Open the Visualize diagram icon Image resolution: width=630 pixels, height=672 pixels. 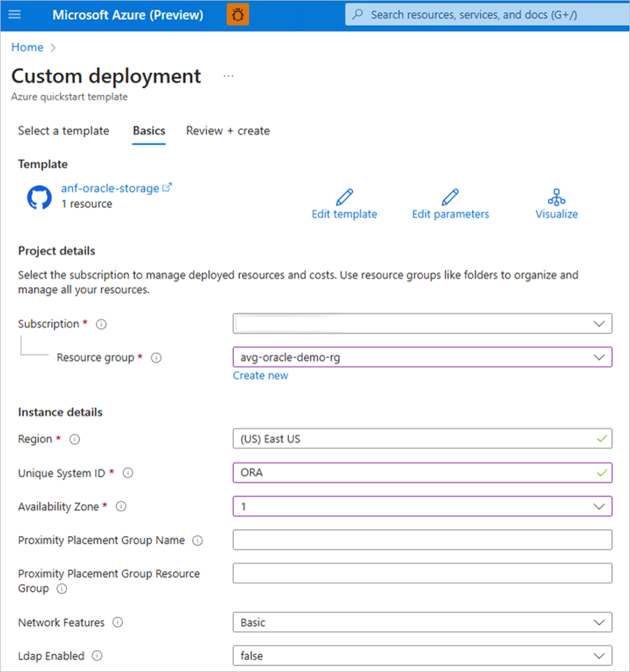coord(556,198)
